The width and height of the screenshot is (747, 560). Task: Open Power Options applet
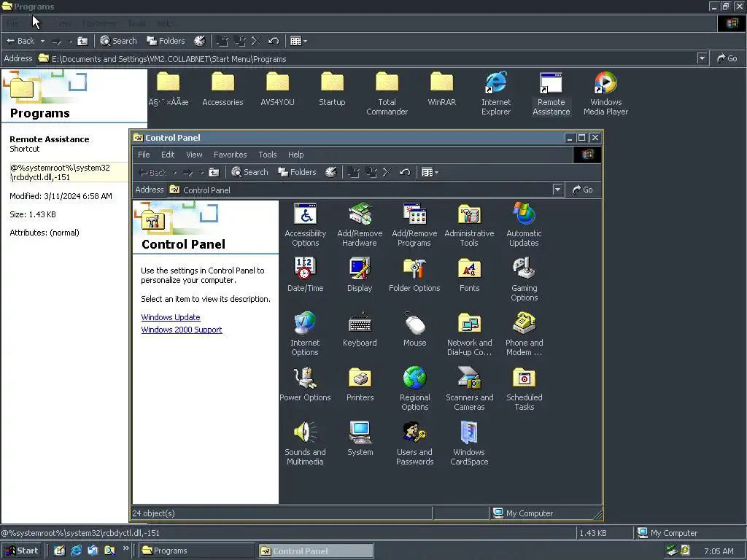pos(305,384)
